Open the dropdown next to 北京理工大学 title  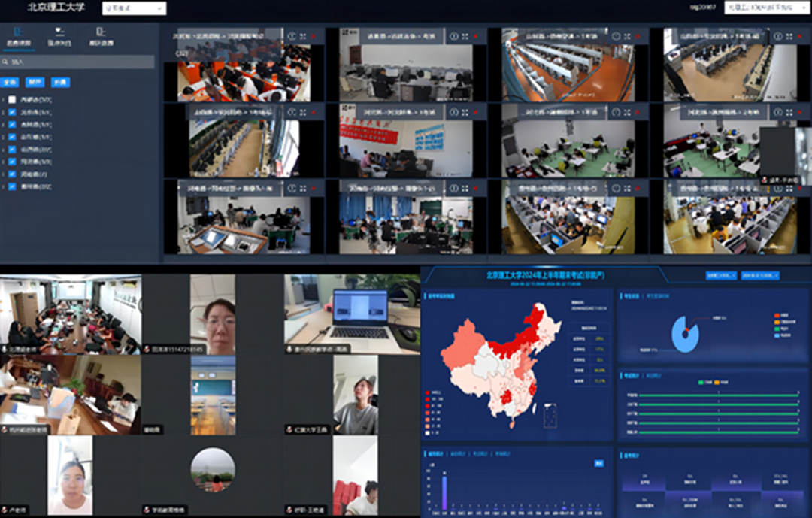pos(133,8)
